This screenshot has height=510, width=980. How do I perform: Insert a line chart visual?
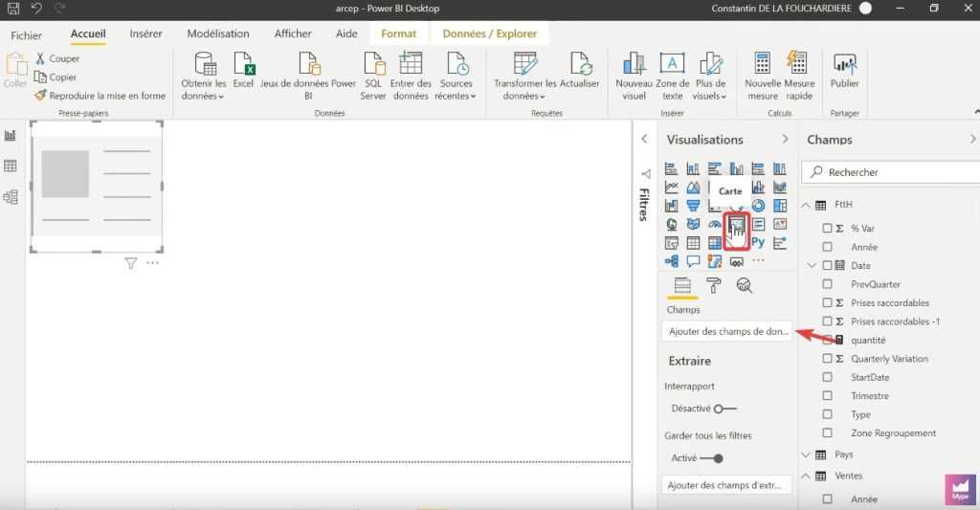point(671,187)
